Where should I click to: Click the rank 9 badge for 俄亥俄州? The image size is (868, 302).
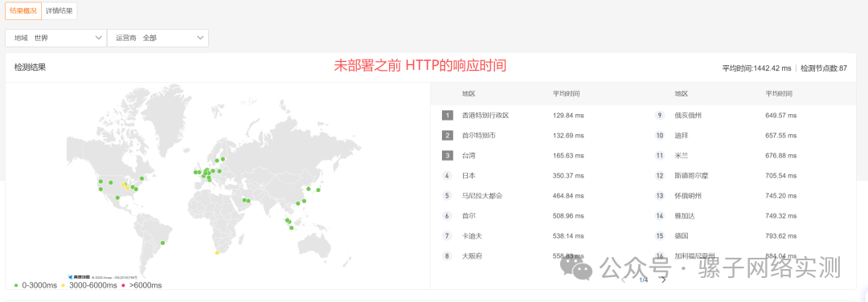click(659, 116)
